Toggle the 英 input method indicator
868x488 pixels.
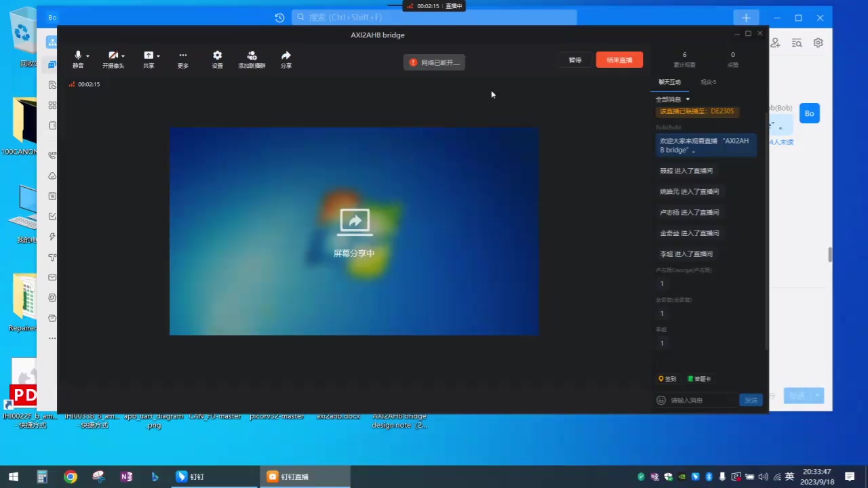(789, 476)
